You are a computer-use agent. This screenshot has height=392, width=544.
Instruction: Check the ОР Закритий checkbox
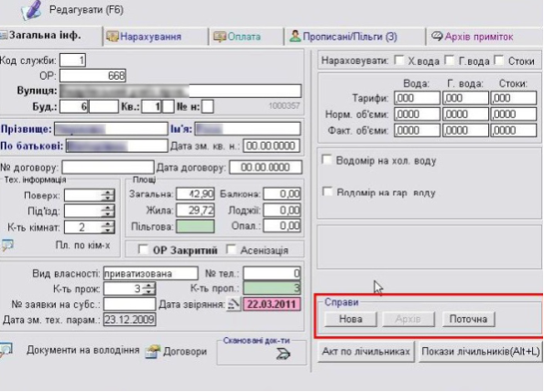pos(143,249)
